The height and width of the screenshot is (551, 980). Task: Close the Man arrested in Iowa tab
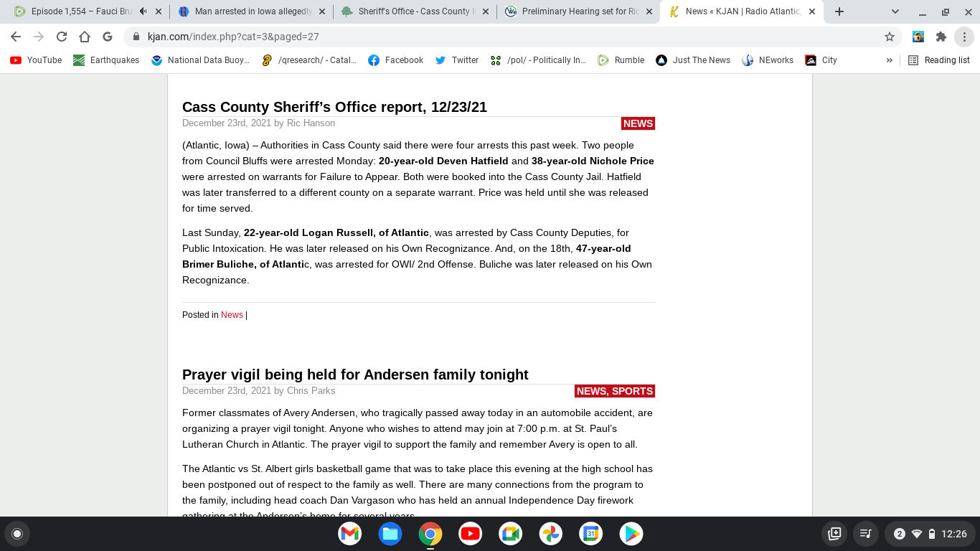click(x=321, y=11)
